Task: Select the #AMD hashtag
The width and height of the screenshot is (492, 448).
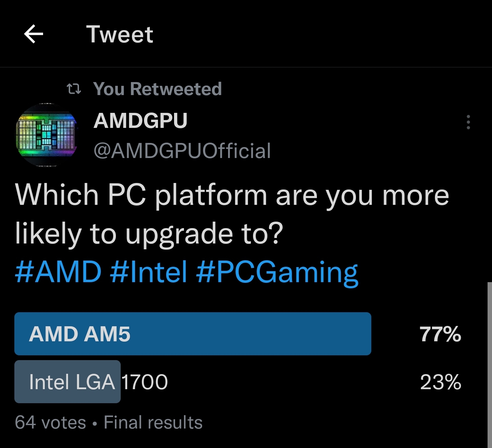Action: 57,272
